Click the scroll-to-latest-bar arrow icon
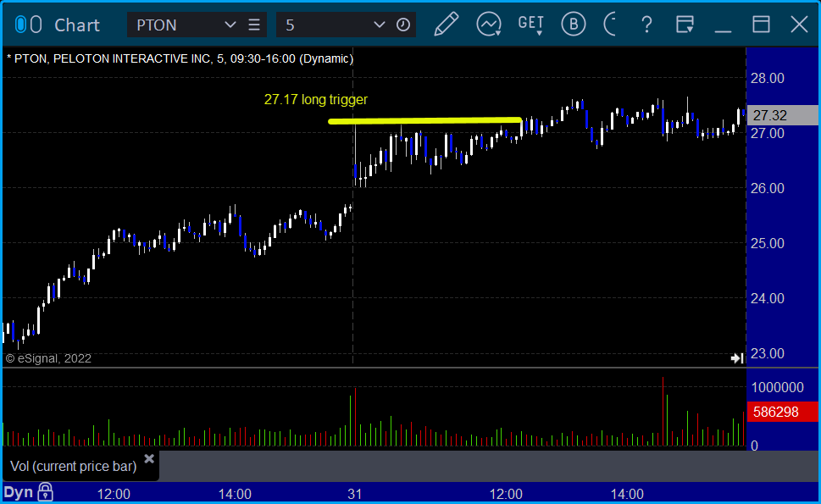The image size is (821, 504). click(x=737, y=358)
